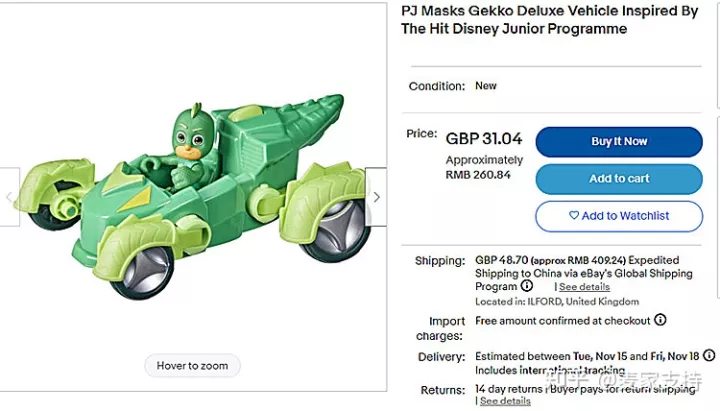Click the import charges info icon
The width and height of the screenshot is (720, 411).
[660, 321]
